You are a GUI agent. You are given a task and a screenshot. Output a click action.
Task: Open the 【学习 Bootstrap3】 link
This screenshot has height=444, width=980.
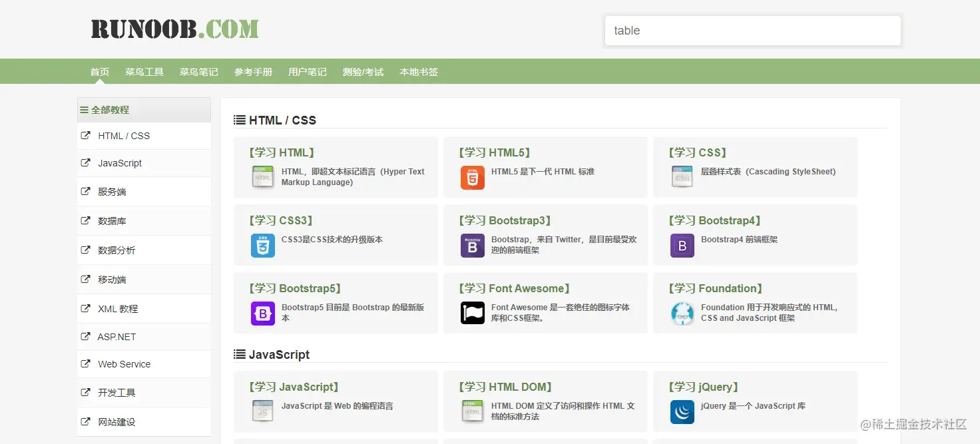(x=504, y=220)
